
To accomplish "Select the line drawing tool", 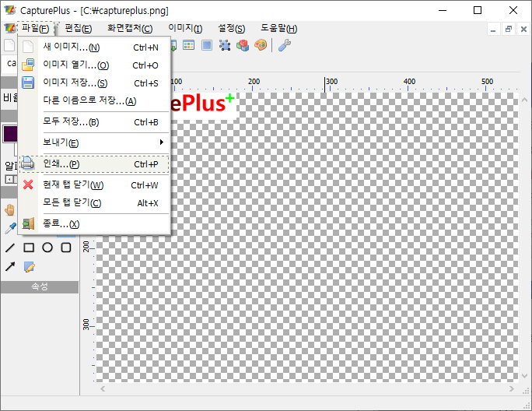I will coord(10,248).
